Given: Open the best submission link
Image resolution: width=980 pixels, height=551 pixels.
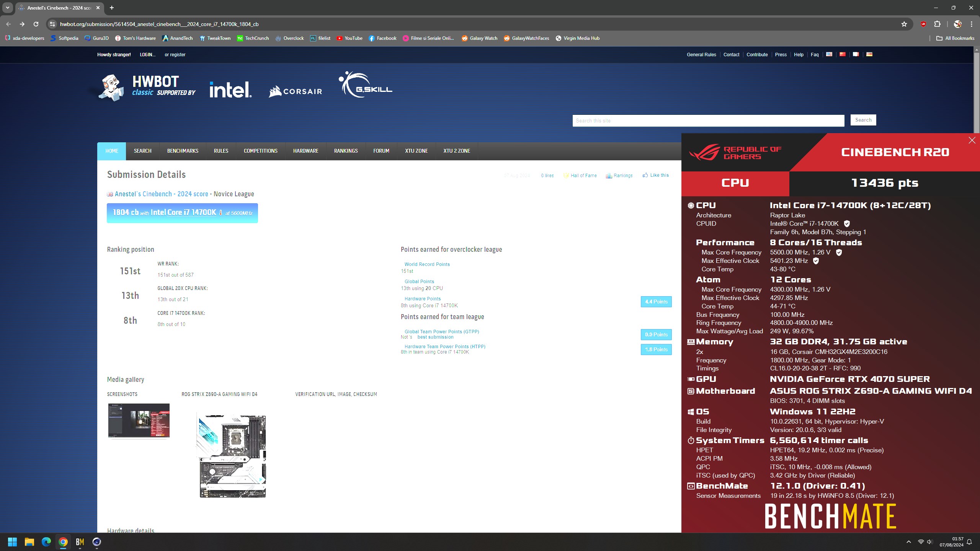Looking at the screenshot, I should point(435,337).
